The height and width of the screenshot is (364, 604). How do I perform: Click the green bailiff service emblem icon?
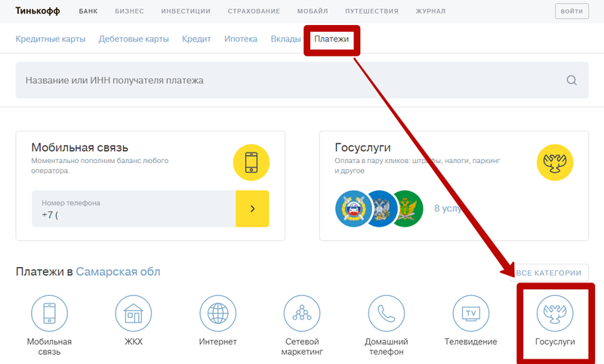click(409, 208)
